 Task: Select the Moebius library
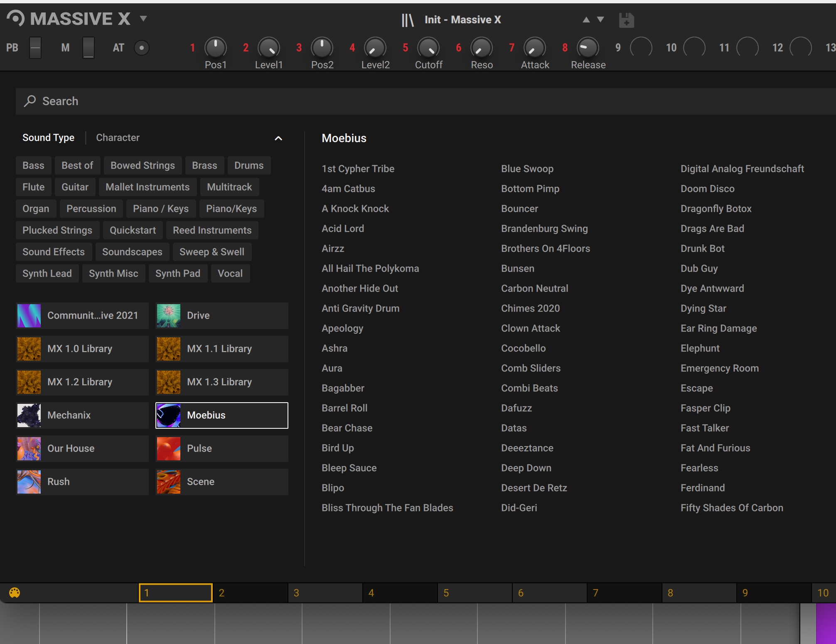click(x=222, y=415)
